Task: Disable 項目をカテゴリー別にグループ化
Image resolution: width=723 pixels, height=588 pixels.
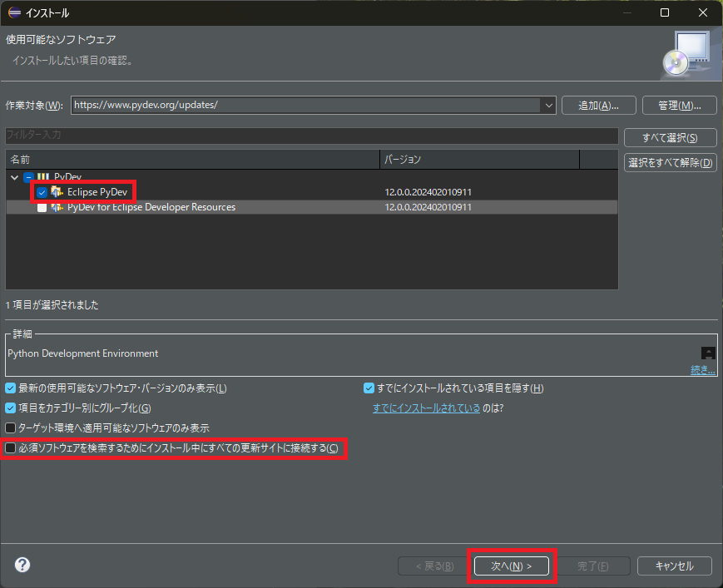Action: pos(9,407)
